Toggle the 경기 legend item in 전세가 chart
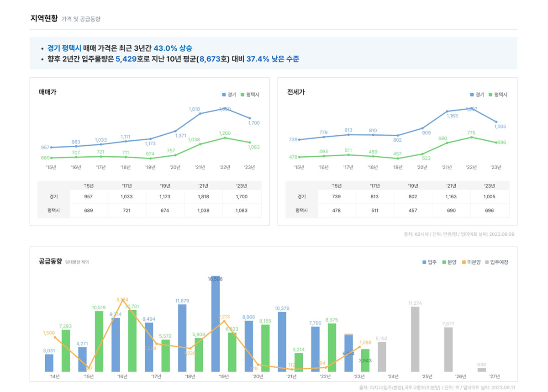548x392 pixels. [x=477, y=95]
